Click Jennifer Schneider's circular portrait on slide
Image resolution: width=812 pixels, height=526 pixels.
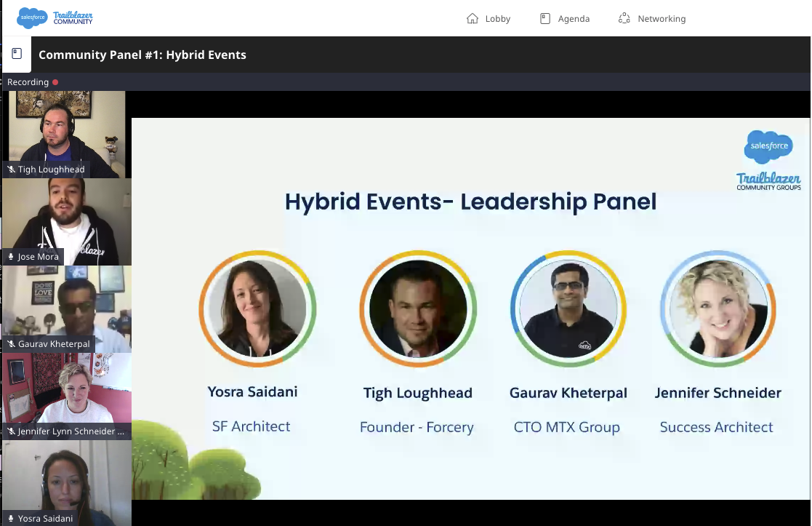[x=717, y=309]
